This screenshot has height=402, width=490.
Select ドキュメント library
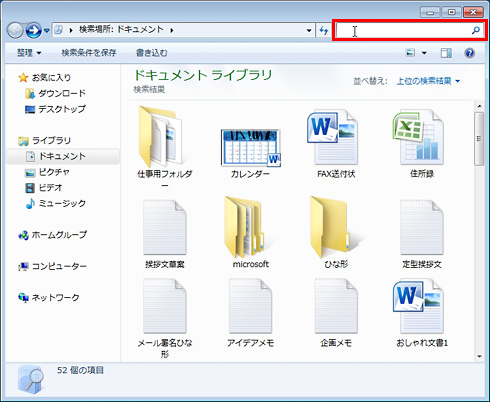pos(62,156)
